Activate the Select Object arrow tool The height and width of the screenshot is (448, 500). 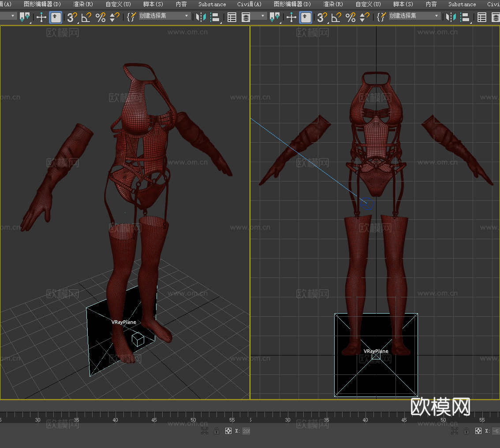point(54,18)
